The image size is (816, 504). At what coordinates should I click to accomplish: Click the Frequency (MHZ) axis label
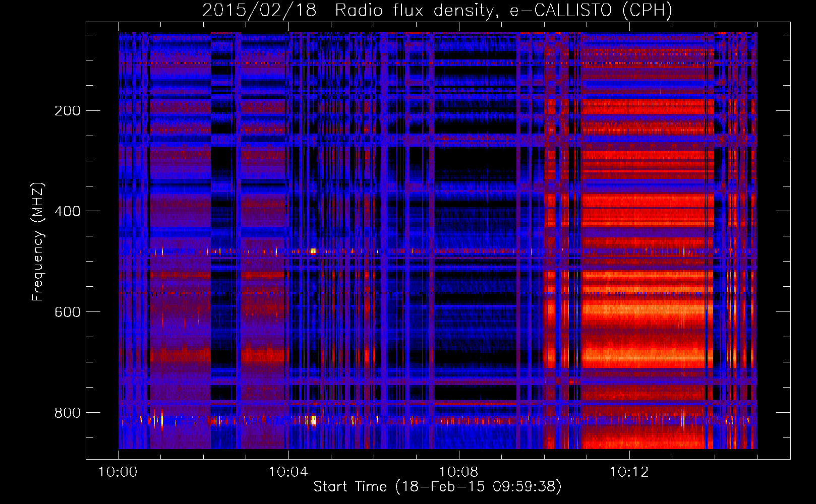pyautogui.click(x=38, y=241)
